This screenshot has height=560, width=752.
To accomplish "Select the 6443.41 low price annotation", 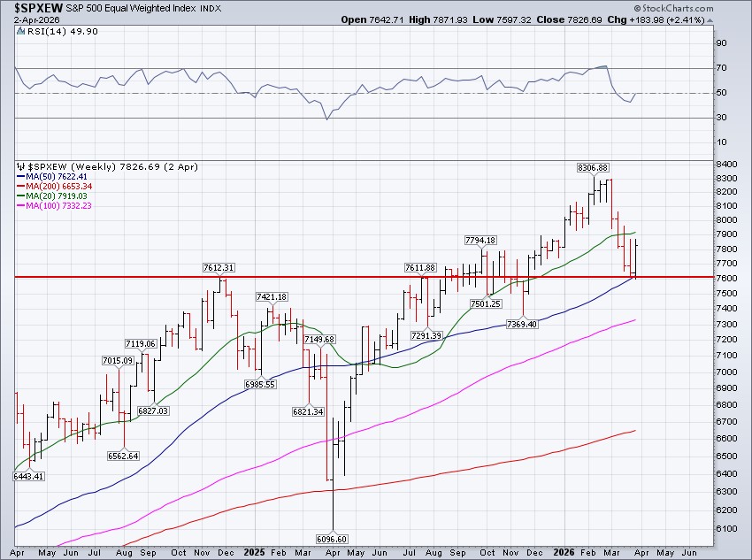I will pyautogui.click(x=30, y=476).
